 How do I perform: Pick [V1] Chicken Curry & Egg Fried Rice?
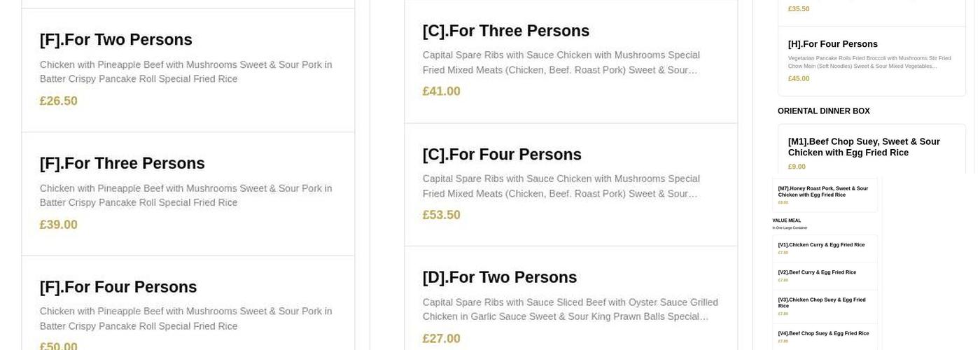pos(821,245)
